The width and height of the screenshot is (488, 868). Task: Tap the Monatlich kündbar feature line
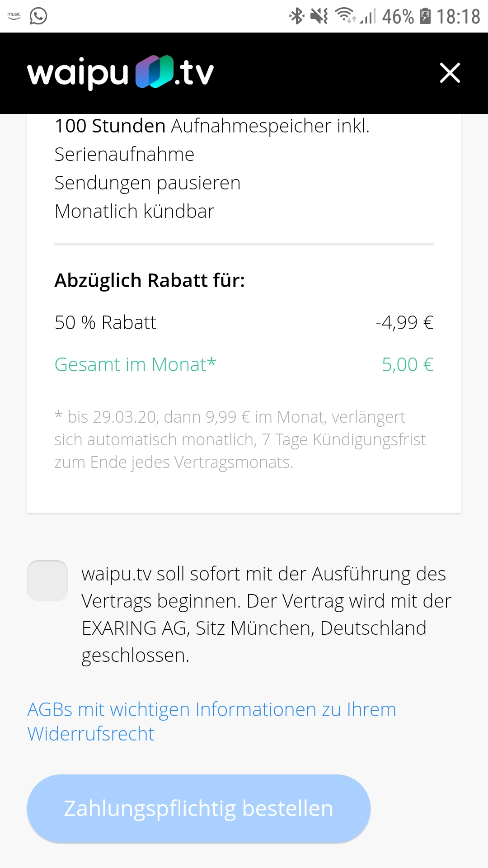tap(134, 212)
